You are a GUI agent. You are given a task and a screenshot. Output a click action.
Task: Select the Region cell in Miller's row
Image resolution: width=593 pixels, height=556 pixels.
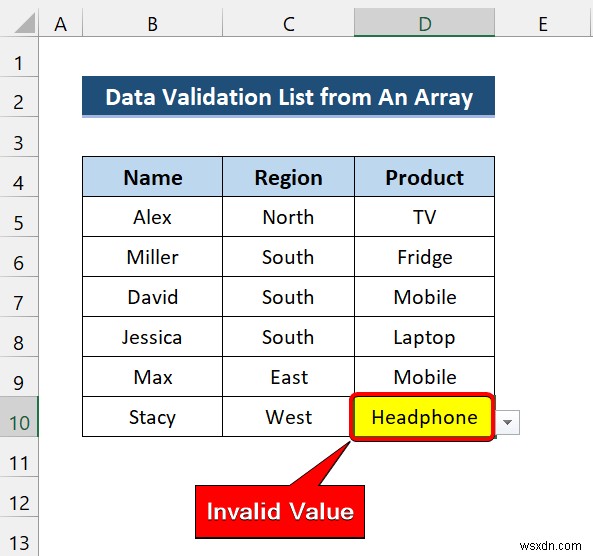point(289,257)
